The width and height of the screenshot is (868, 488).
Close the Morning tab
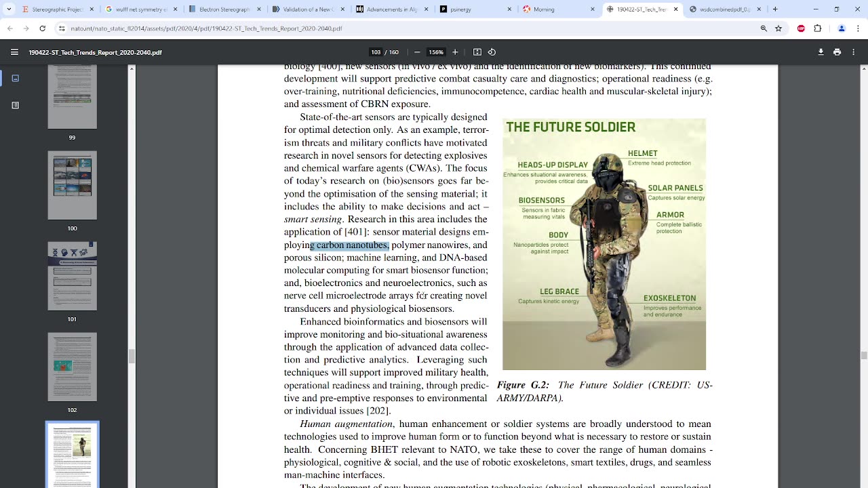point(592,9)
